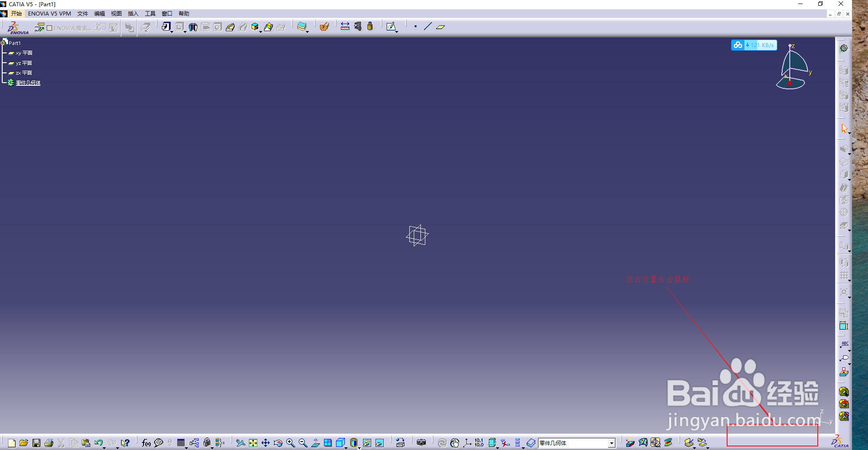The height and width of the screenshot is (450, 868).
Task: Open the 编辑 menu
Action: tap(100, 14)
